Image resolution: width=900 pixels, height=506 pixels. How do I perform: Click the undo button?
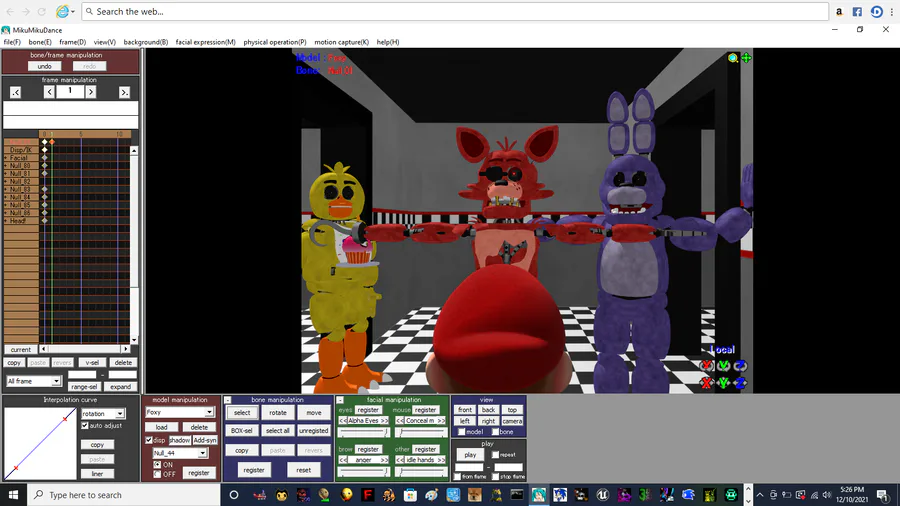(44, 67)
